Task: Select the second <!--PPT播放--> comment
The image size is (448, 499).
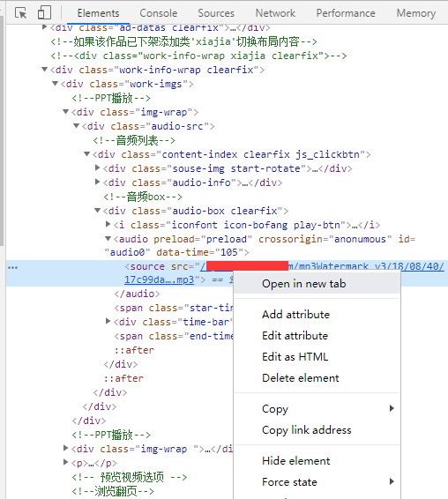Action: pyautogui.click(x=111, y=435)
